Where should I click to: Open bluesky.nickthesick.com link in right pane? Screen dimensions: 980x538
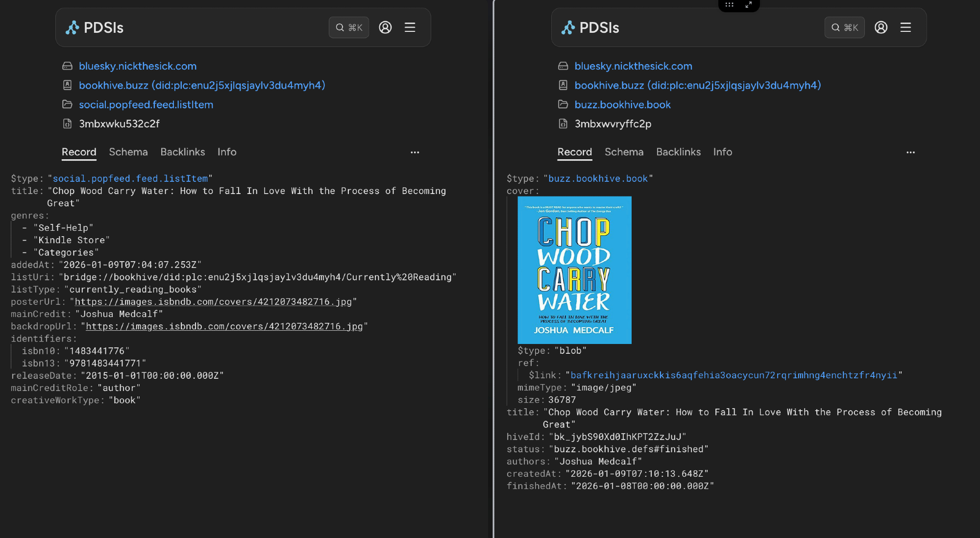[x=633, y=66]
